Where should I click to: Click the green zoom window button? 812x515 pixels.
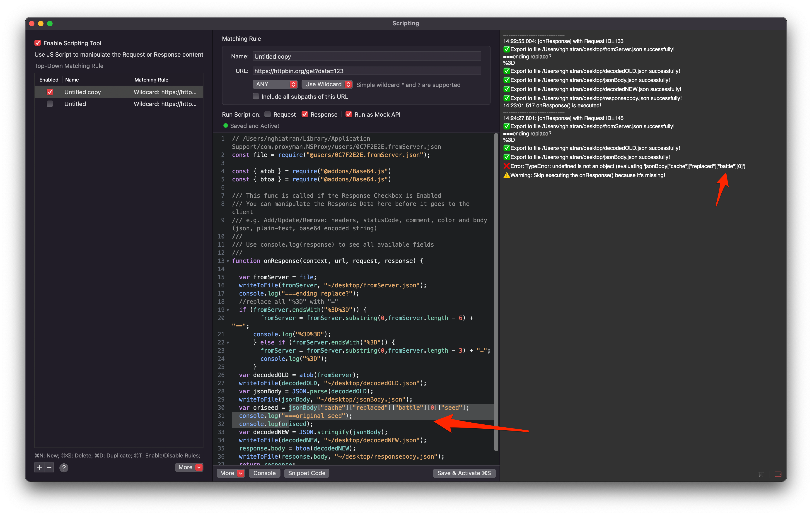pyautogui.click(x=50, y=23)
